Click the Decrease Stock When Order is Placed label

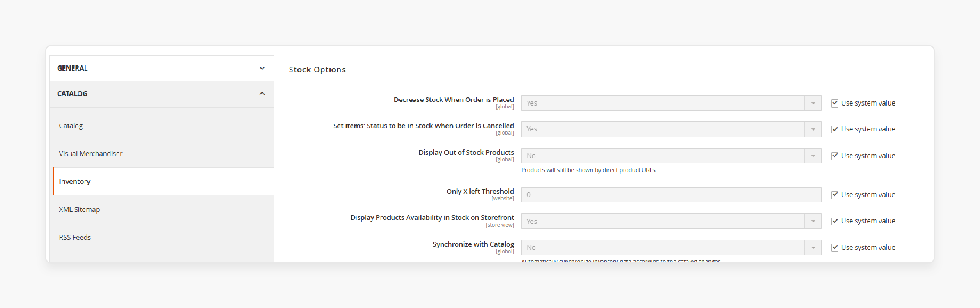point(454,100)
